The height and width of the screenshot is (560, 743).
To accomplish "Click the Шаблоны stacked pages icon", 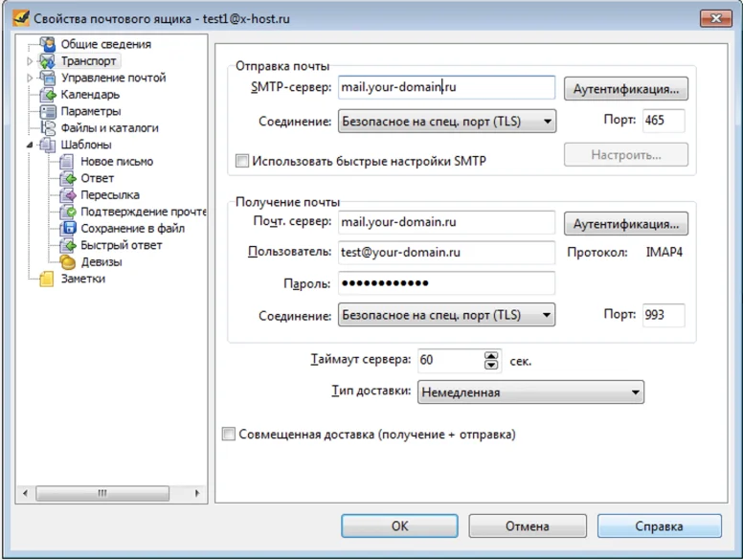I will pos(47,145).
